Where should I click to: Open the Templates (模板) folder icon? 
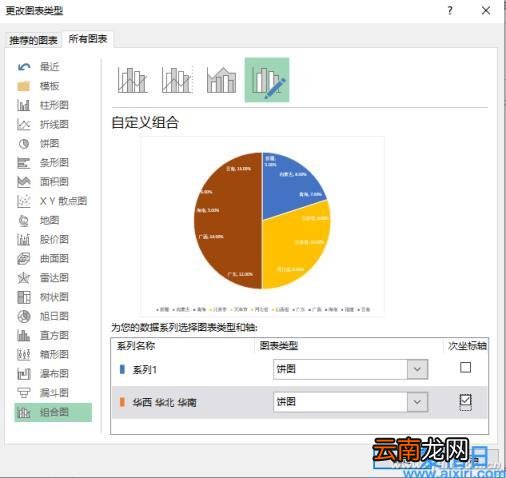click(24, 86)
